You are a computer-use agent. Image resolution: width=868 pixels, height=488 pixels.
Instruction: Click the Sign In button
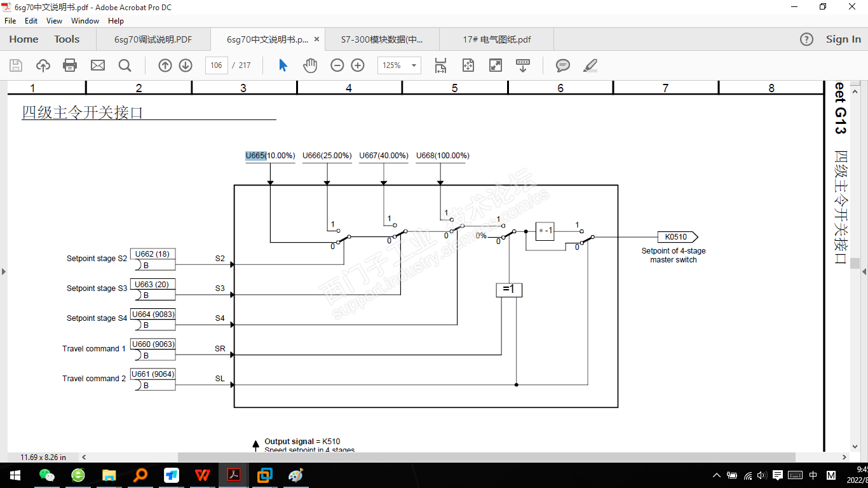[843, 39]
